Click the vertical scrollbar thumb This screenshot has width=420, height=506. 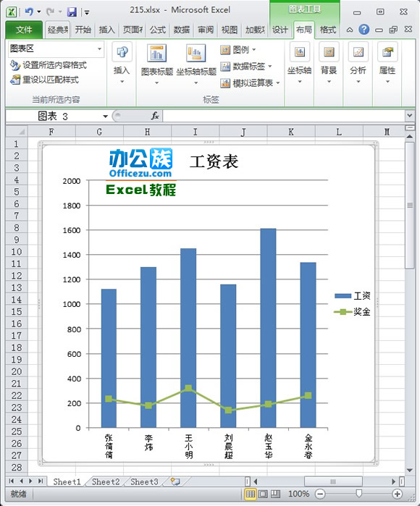[410, 206]
